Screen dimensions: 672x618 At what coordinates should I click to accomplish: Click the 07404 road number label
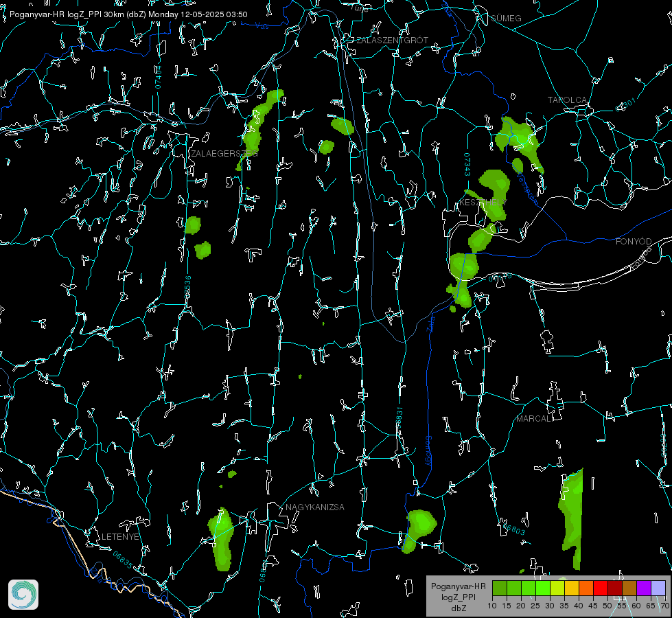pos(159,78)
